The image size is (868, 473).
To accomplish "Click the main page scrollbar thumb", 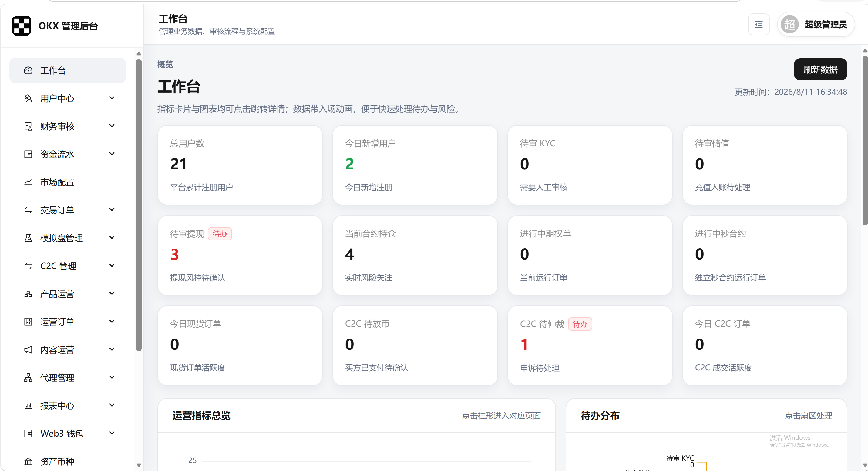I will 865,140.
